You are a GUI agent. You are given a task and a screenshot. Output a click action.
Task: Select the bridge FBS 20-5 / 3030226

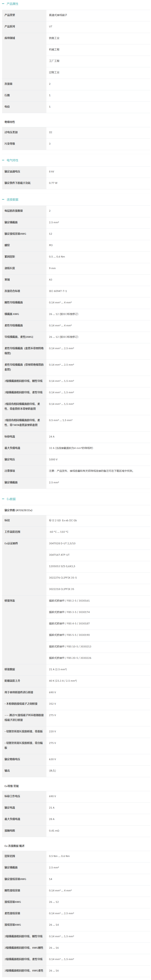70,658
